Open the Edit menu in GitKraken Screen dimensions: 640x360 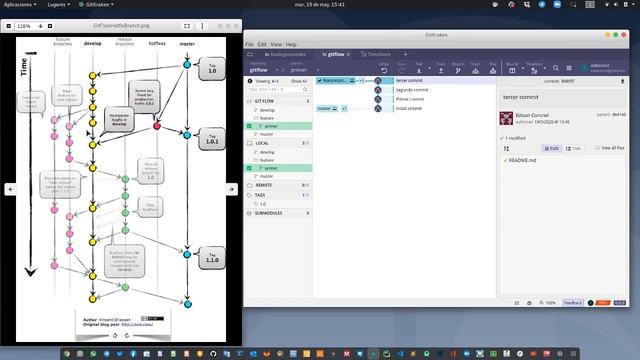262,44
